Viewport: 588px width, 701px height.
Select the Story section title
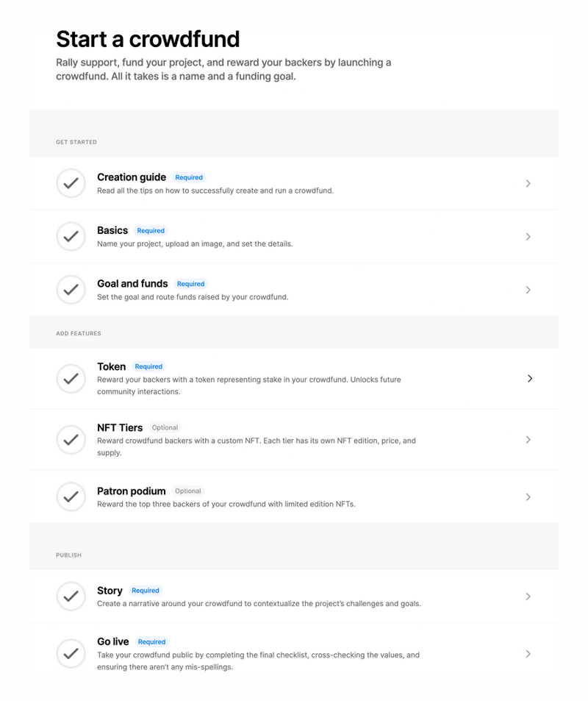[x=110, y=591]
